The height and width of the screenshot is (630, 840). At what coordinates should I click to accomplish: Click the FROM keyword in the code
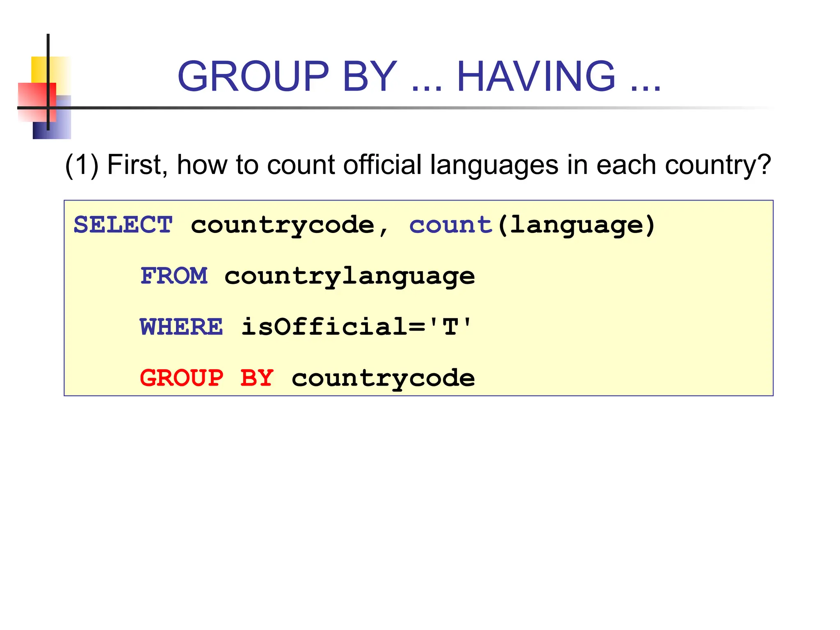(174, 276)
